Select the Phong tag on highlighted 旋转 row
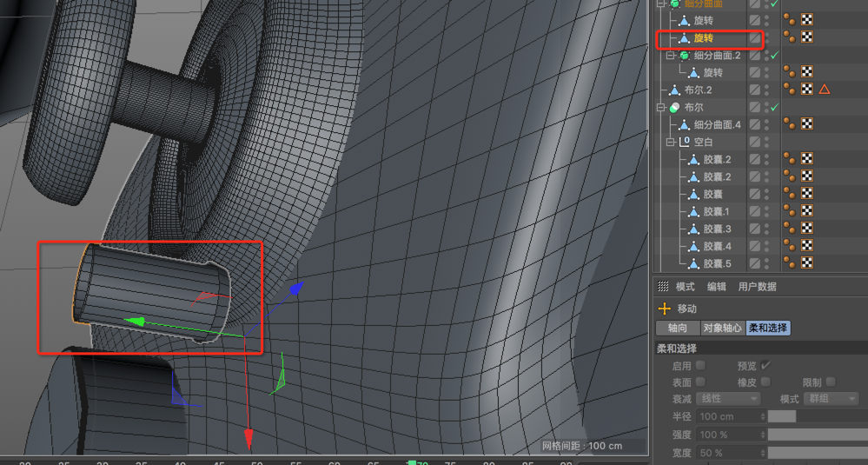The height and width of the screenshot is (465, 868). pyautogui.click(x=790, y=37)
